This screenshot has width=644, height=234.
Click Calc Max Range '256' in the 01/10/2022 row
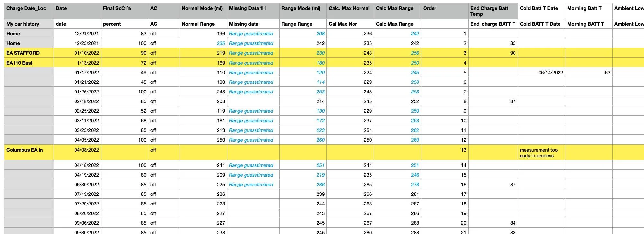(397, 53)
